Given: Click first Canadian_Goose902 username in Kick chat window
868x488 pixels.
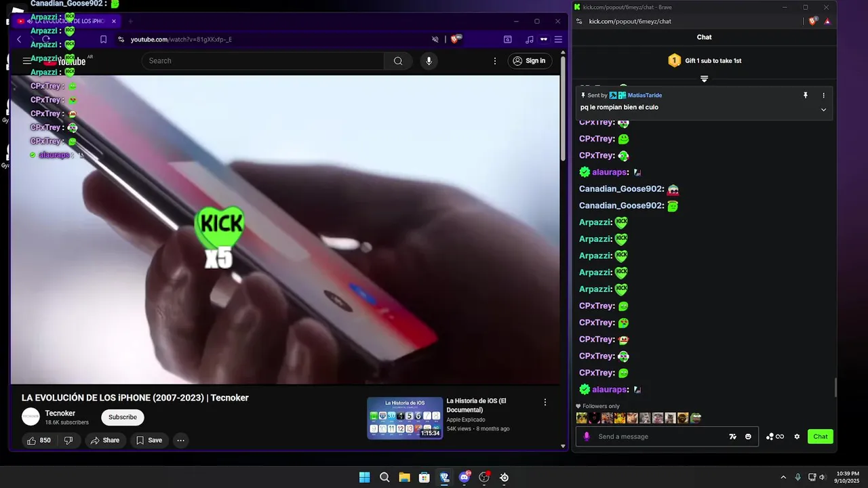Looking at the screenshot, I should point(621,189).
